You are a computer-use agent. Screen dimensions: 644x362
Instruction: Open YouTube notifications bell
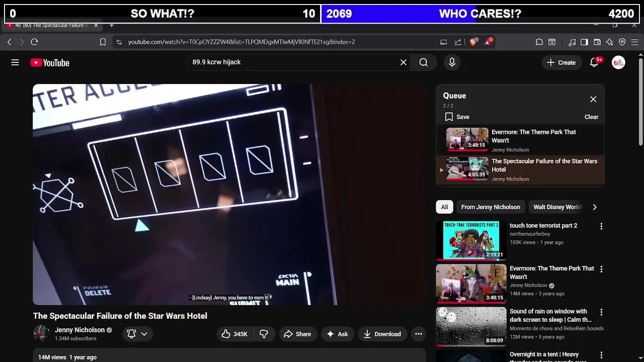click(x=595, y=62)
